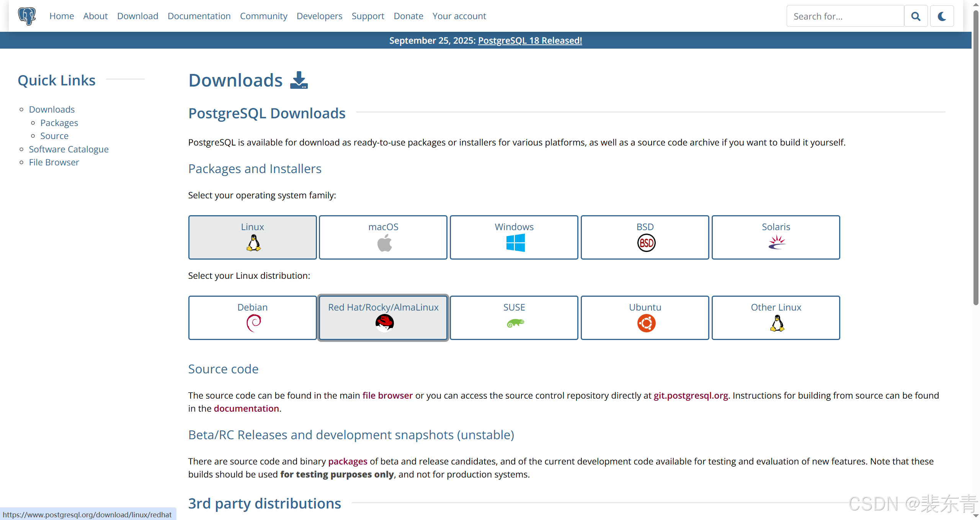This screenshot has width=980, height=520.
Task: Select the Windows label text
Action: click(x=514, y=227)
